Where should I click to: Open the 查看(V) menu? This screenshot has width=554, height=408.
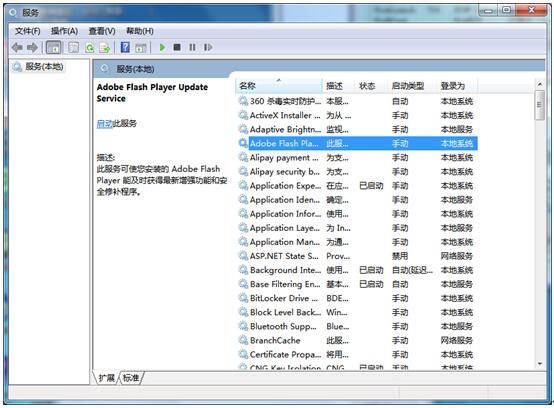click(x=102, y=31)
